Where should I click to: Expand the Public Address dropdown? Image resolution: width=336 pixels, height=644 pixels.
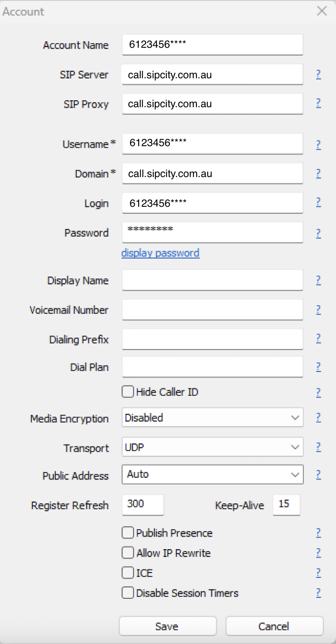[x=212, y=475]
